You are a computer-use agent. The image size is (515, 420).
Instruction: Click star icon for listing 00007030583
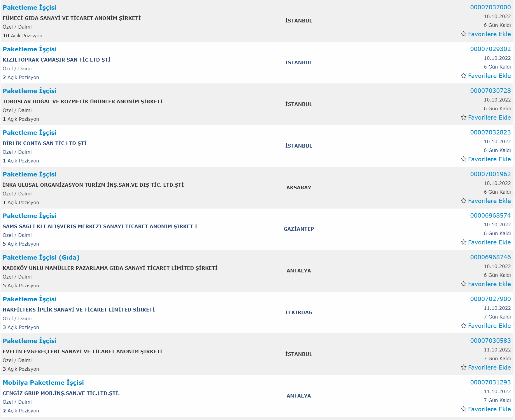(463, 367)
